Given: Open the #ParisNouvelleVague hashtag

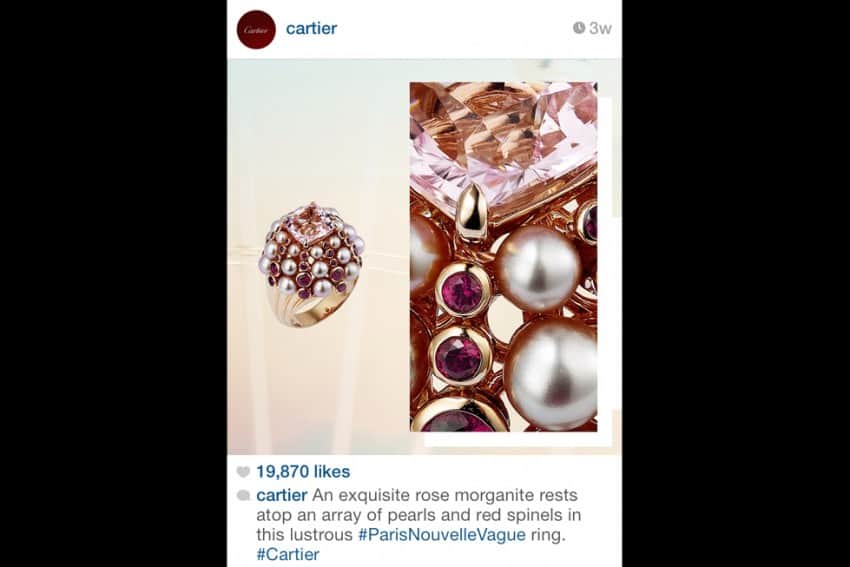Looking at the screenshot, I should point(442,535).
